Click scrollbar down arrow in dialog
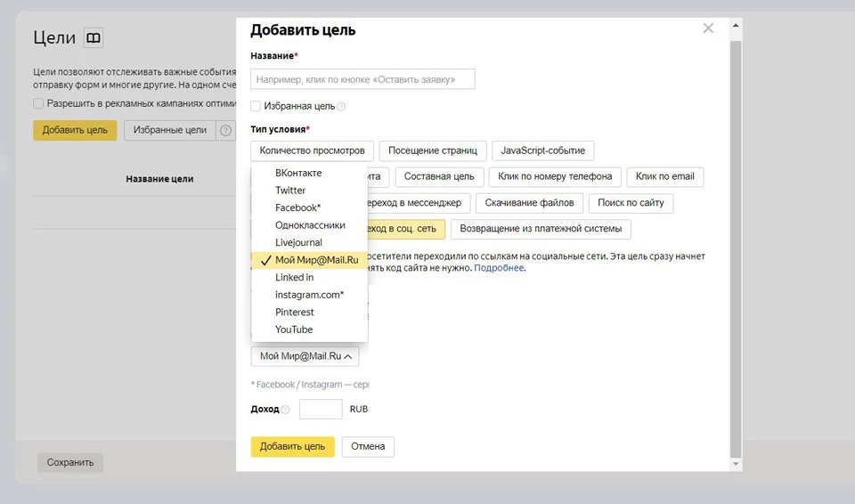 736,464
